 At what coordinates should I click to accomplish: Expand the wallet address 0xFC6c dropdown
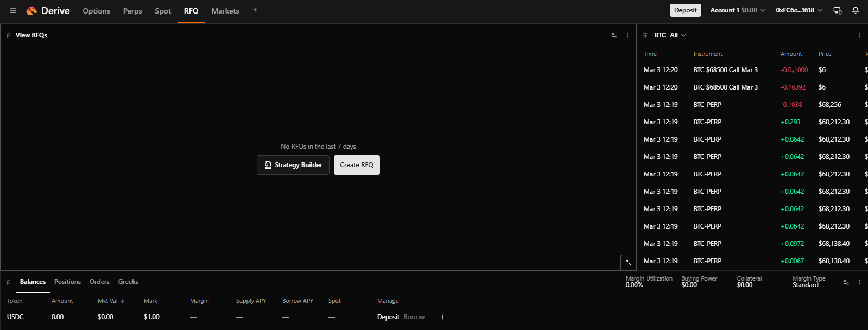coord(799,10)
